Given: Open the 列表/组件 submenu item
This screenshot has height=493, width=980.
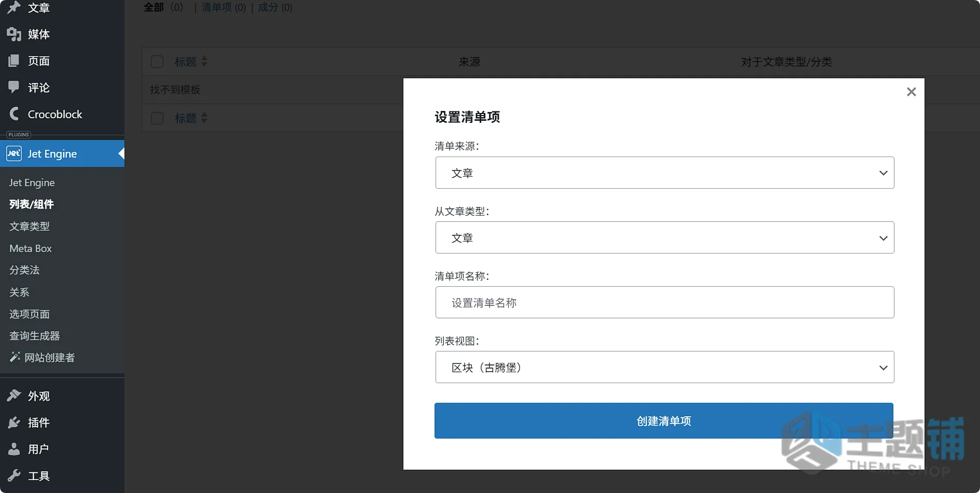Looking at the screenshot, I should pyautogui.click(x=32, y=204).
